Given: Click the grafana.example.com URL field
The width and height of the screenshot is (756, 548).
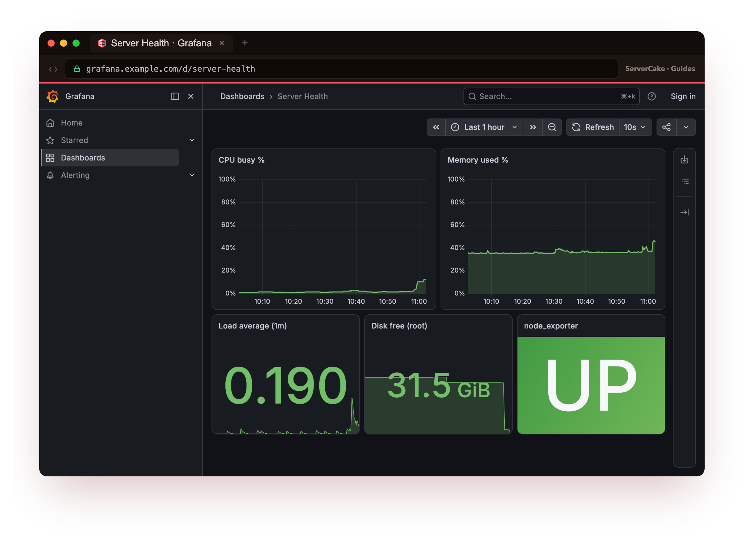Looking at the screenshot, I should (x=342, y=69).
